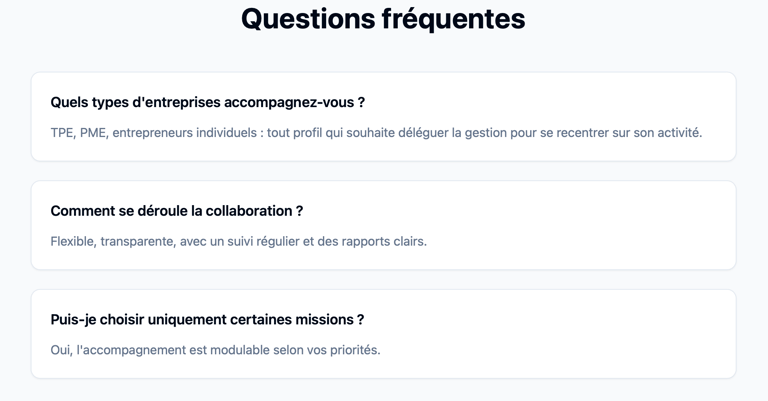
Task: Expand the "Quels types d'entreprises accompagnez-vous ?" question
Action: click(x=207, y=102)
